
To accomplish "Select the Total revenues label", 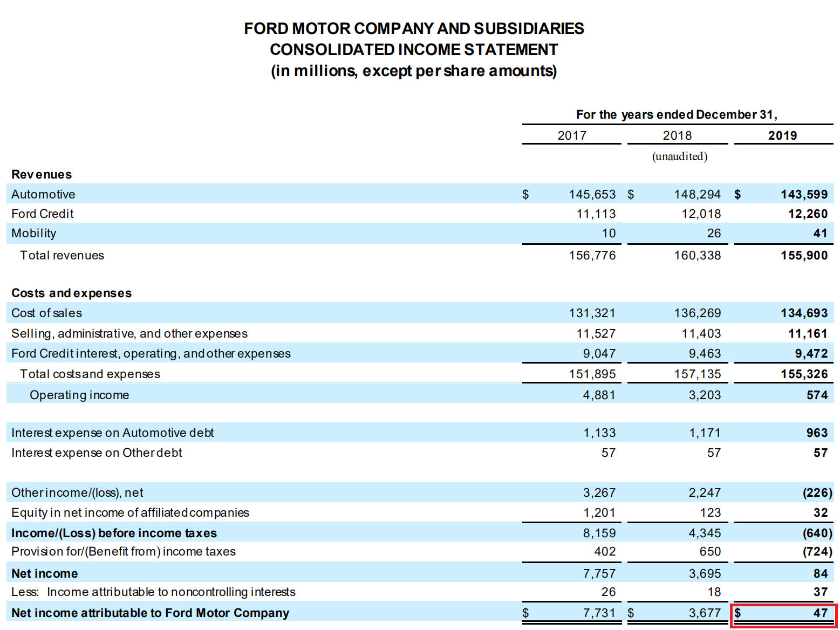I will pyautogui.click(x=62, y=255).
